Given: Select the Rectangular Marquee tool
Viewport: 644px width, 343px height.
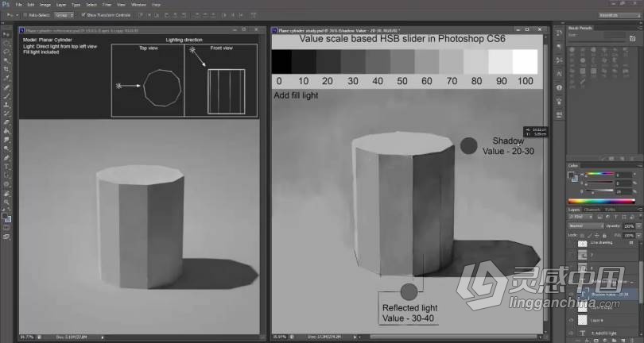Looking at the screenshot, I should tap(6, 43).
